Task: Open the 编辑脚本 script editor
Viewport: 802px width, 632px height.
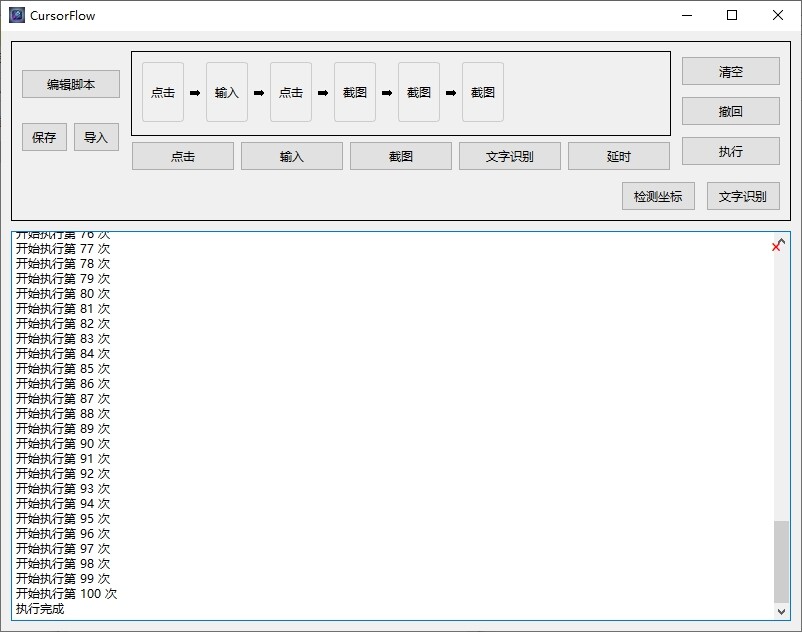Action: tap(71, 84)
